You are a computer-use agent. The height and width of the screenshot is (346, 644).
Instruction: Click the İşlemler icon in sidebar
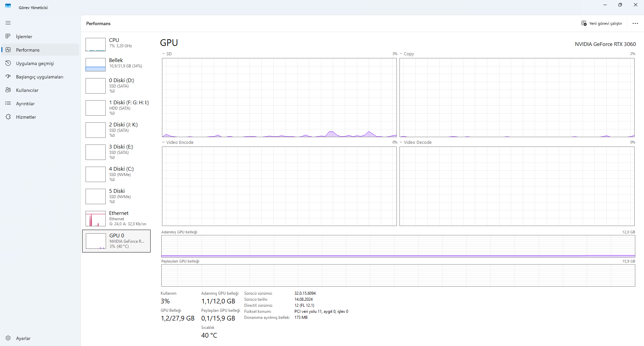click(8, 36)
